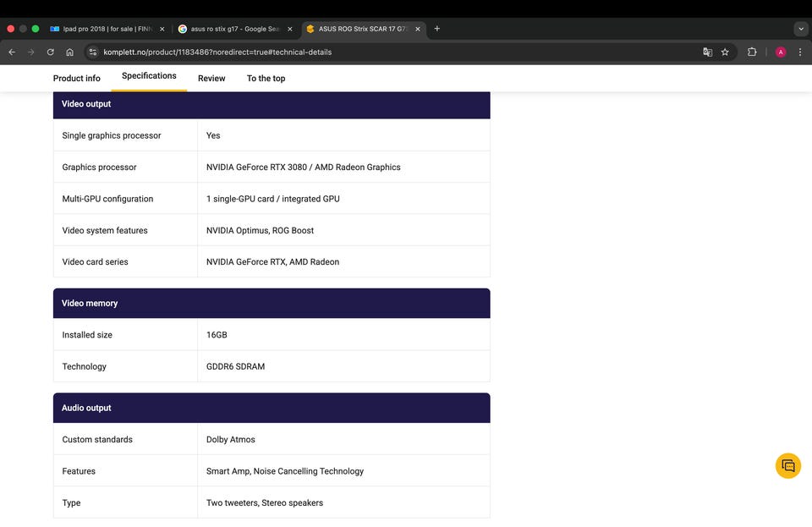Click the Video output section header
Screen dimensions: 812x527
coord(272,104)
